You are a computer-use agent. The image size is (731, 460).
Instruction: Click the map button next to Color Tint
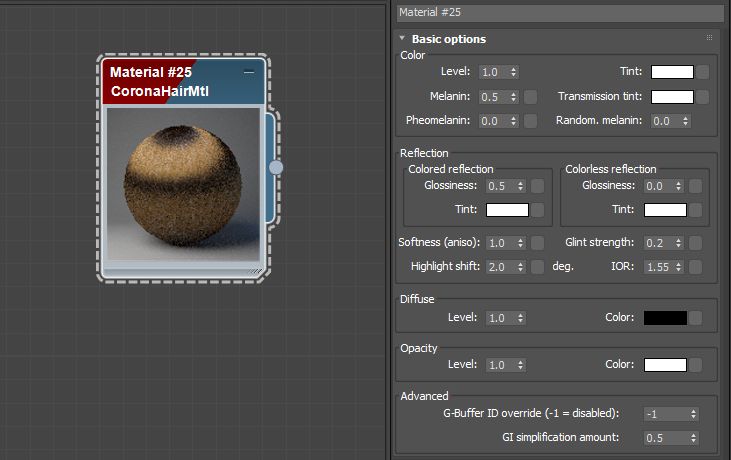pos(703,72)
